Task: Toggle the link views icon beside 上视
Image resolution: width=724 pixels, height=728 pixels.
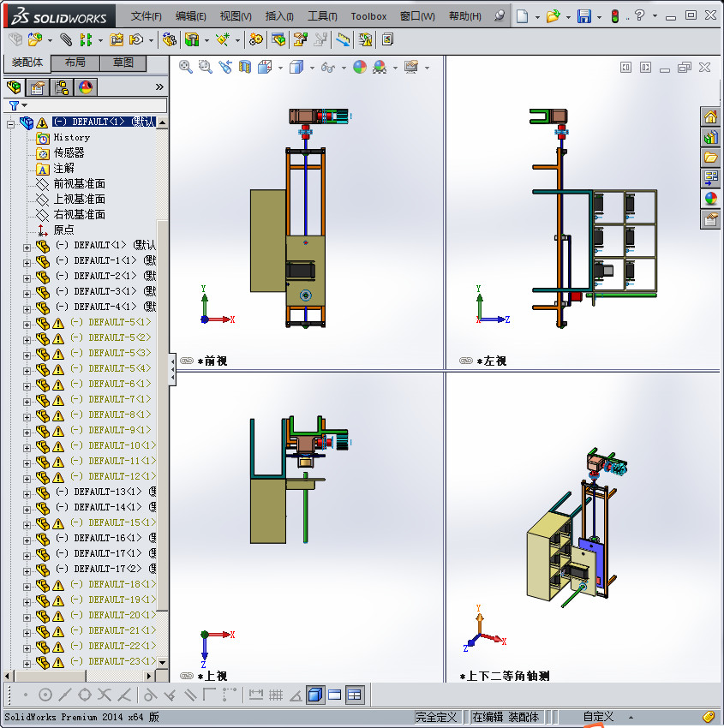Action: click(187, 676)
